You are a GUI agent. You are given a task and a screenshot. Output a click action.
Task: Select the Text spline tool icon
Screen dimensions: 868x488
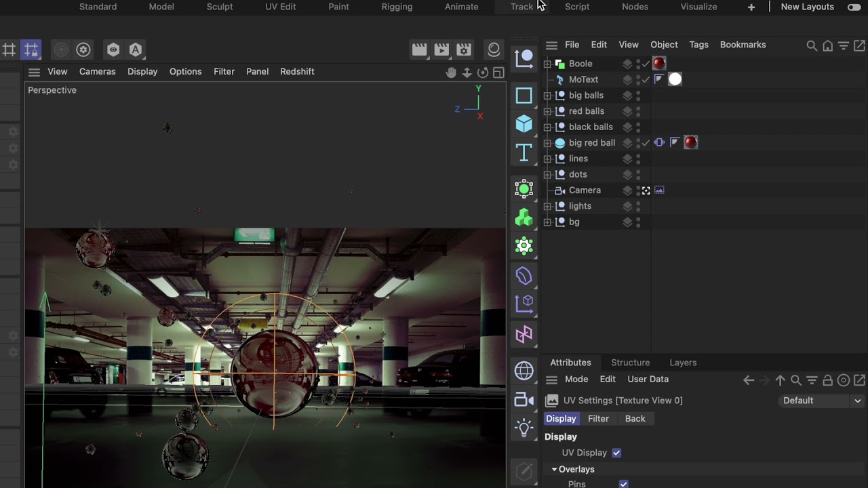click(524, 153)
